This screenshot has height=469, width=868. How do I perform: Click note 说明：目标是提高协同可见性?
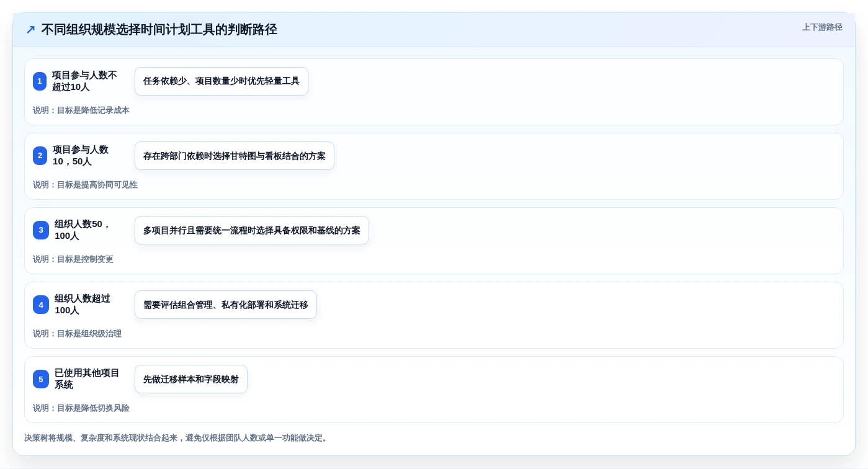(x=85, y=185)
